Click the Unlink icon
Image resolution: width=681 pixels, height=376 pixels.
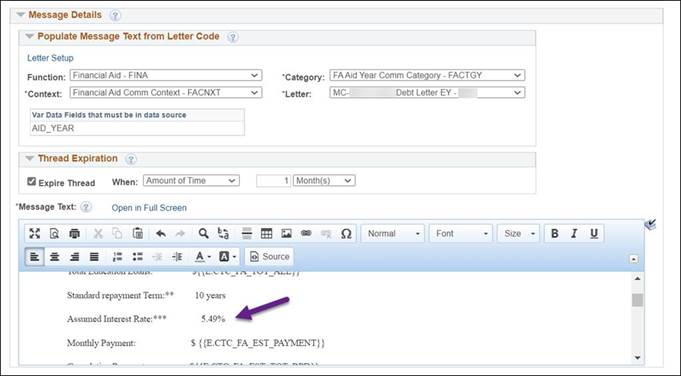(326, 234)
